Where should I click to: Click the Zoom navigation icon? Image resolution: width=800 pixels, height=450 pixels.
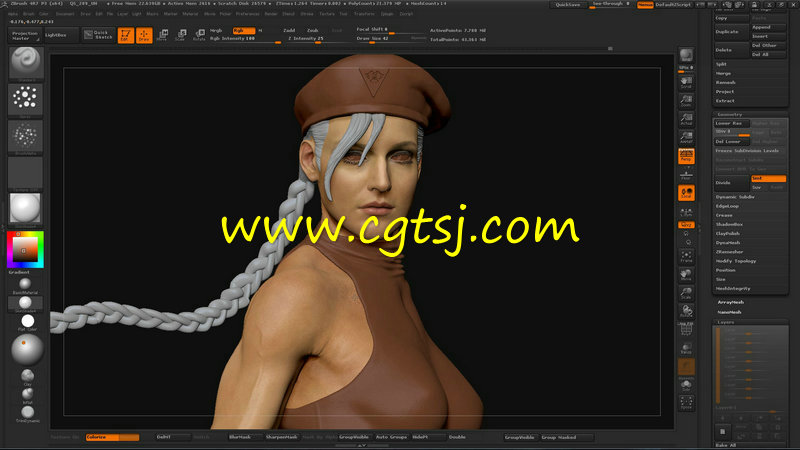click(686, 101)
